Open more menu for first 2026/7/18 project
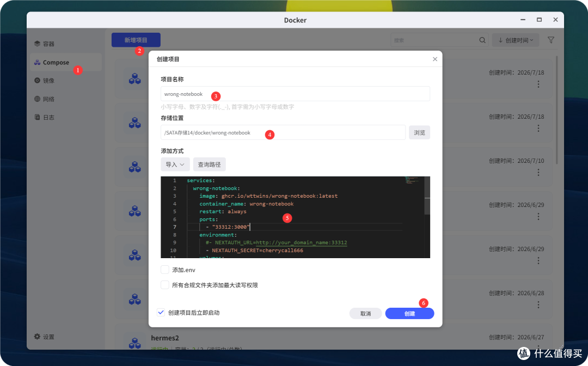The image size is (588, 366). tap(538, 84)
